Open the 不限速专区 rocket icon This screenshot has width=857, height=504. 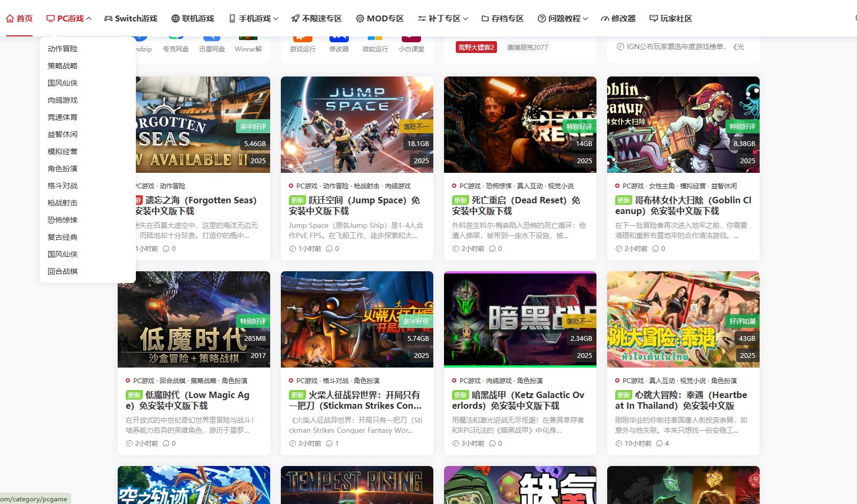pos(294,18)
